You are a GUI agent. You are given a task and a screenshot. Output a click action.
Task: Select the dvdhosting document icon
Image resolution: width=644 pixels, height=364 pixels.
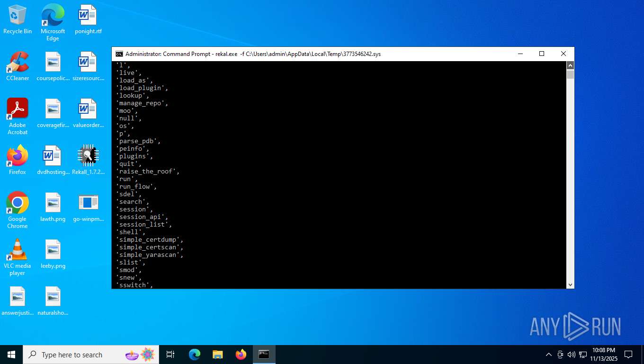point(53,160)
